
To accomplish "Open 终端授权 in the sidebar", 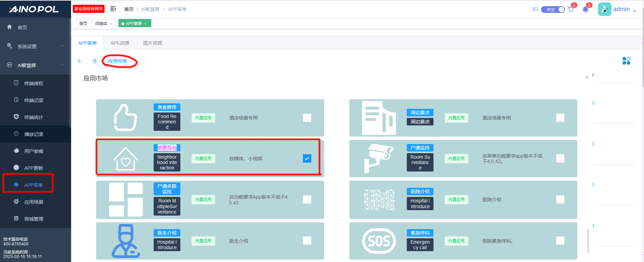I will point(34,83).
